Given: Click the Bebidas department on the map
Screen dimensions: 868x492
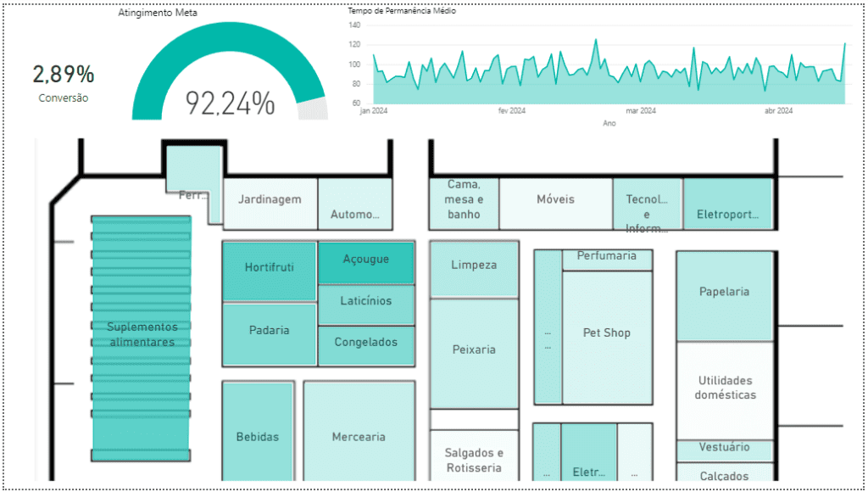Looking at the screenshot, I should (x=258, y=431).
